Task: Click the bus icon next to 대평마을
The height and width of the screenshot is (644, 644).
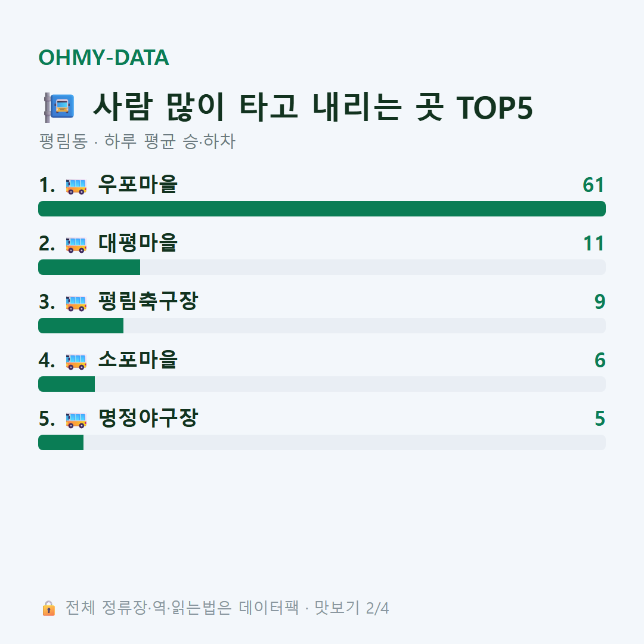Action: tap(76, 244)
